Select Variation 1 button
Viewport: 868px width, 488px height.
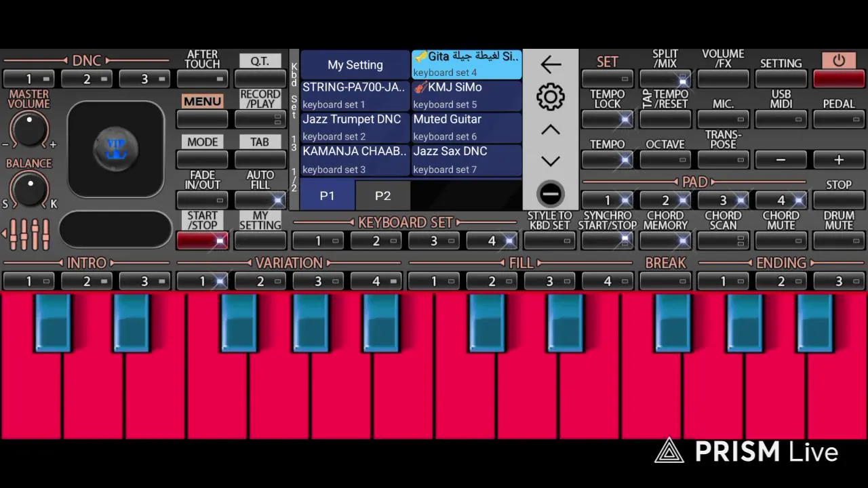202,281
